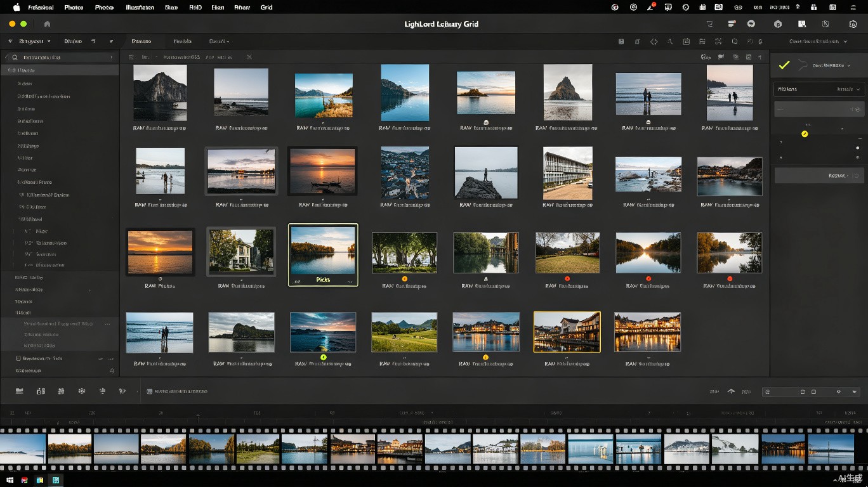Open the Photos menu in menu bar
Image resolution: width=868 pixels, height=487 pixels.
(x=74, y=7)
